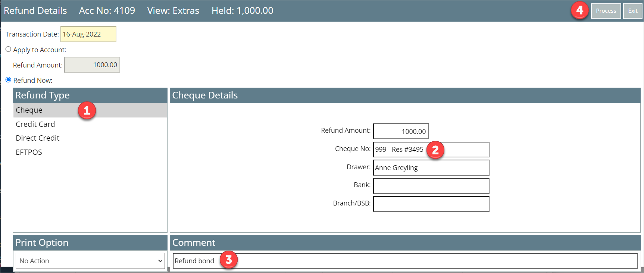Edit Refund Amount in Cheque Details
The height and width of the screenshot is (273, 644).
401,131
